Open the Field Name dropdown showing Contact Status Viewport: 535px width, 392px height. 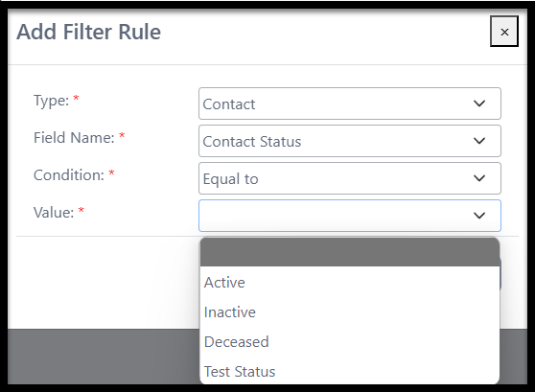tap(350, 141)
